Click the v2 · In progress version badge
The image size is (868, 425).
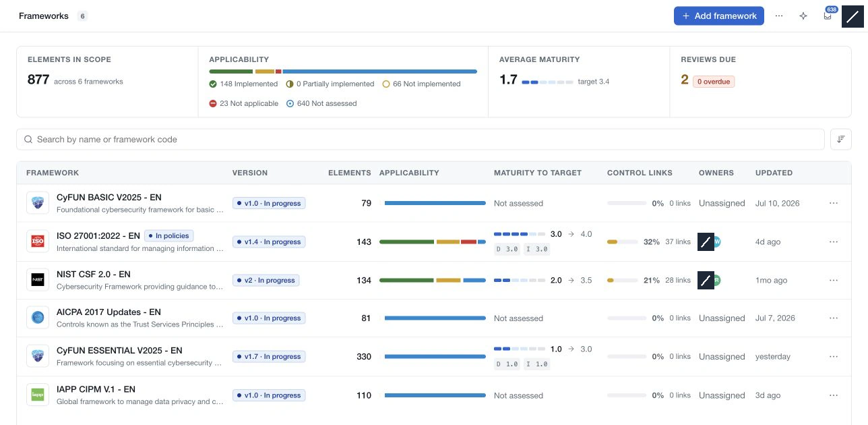point(266,280)
